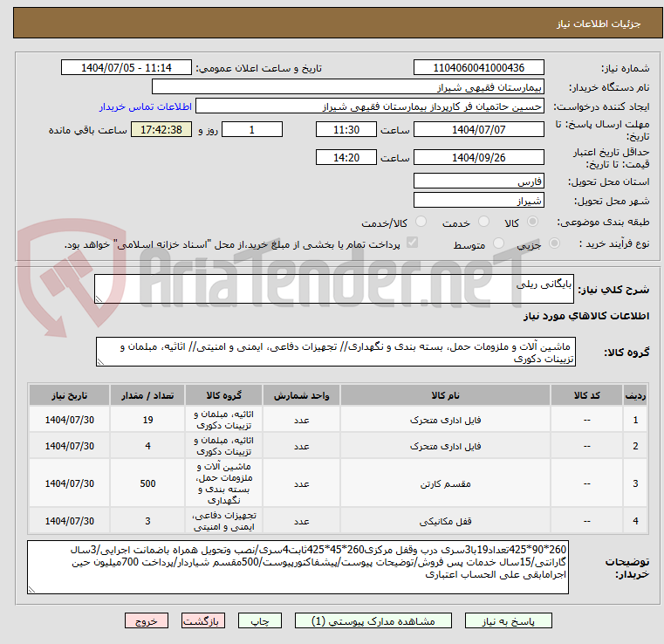664x644 pixels.
Task: Click resize grip of گروه کالا box
Action: pos(100,362)
